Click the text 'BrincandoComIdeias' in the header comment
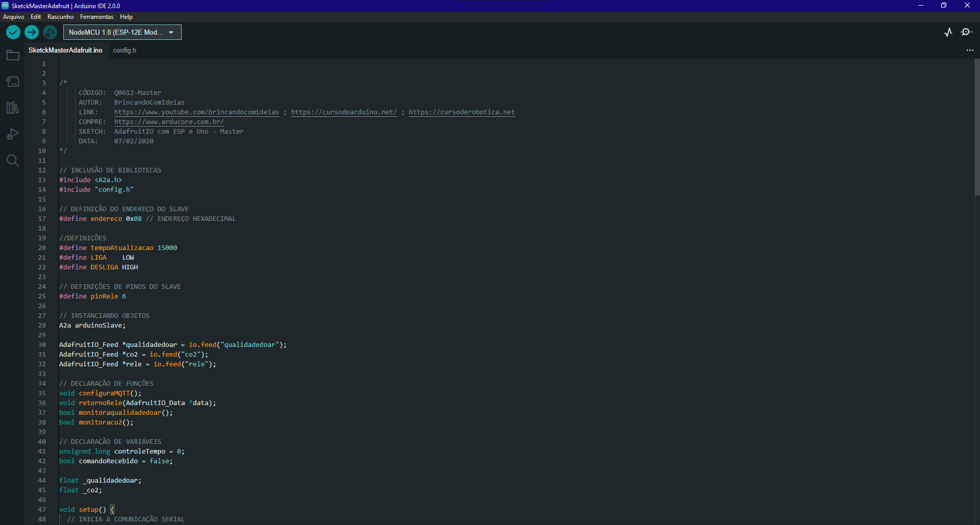Image resolution: width=980 pixels, height=525 pixels. [x=150, y=103]
